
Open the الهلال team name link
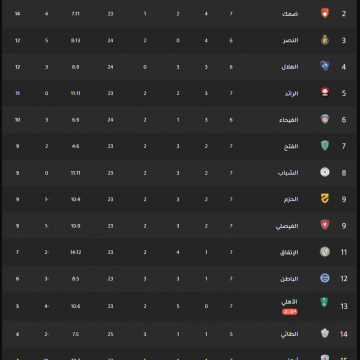[x=290, y=67]
